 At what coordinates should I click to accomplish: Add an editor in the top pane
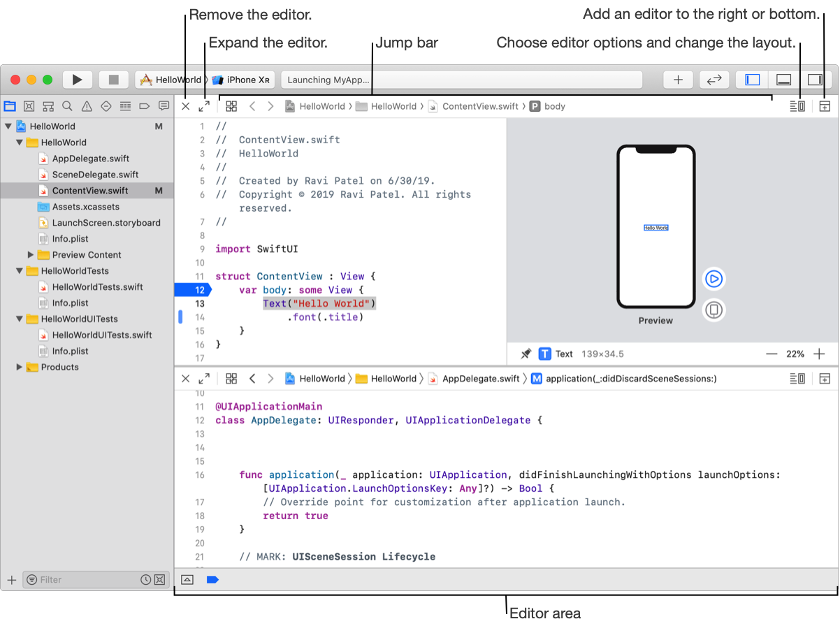point(825,106)
